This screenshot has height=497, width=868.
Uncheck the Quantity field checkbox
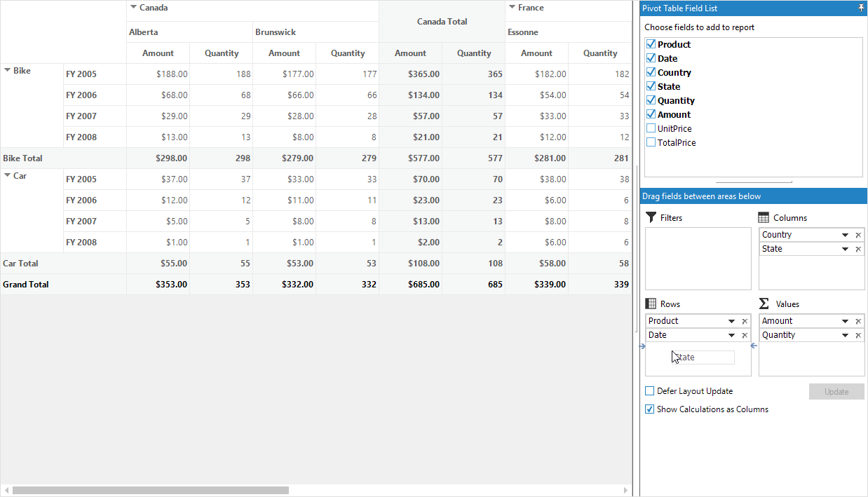651,100
